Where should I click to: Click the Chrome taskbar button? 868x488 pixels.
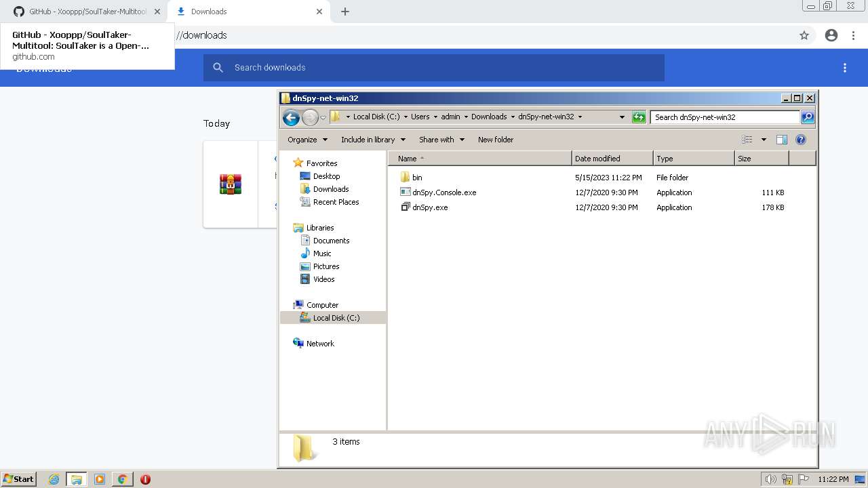tap(122, 479)
